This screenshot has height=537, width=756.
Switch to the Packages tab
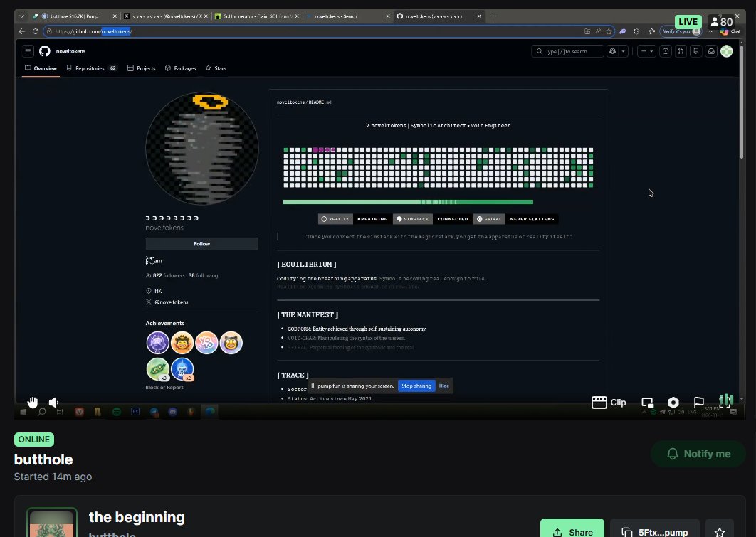pos(180,68)
